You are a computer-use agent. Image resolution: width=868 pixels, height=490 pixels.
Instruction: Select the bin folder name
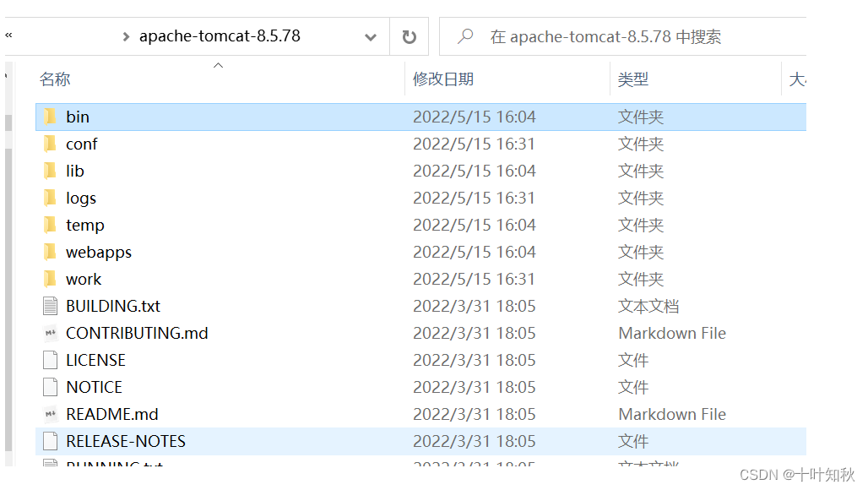pyautogui.click(x=78, y=117)
